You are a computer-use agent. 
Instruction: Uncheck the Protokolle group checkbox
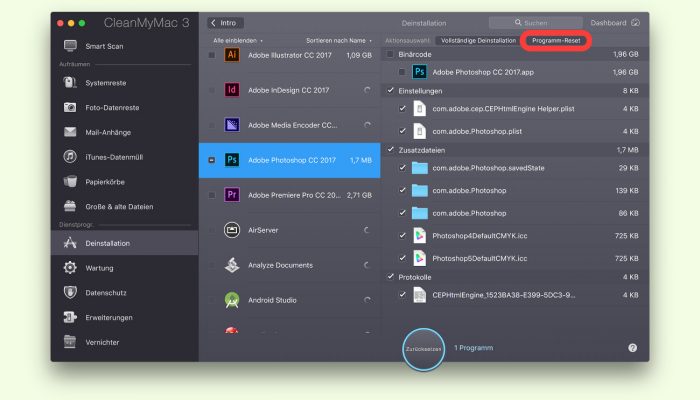click(390, 277)
